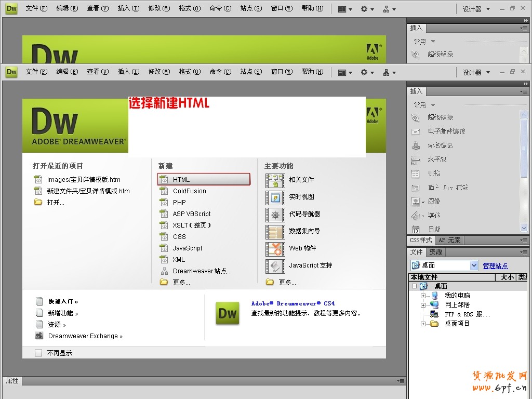Click the Dreamweaver Exchange icon
The width and height of the screenshot is (532, 399).
[39, 336]
